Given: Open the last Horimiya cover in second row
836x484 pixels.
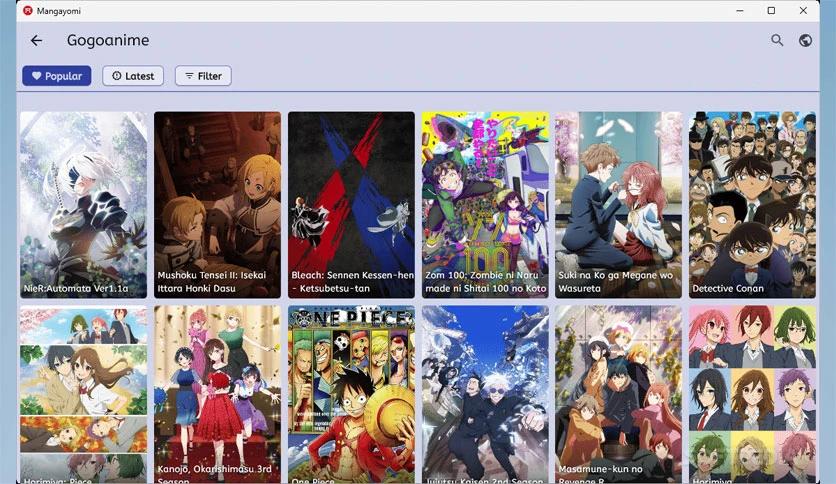Looking at the screenshot, I should tap(752, 394).
